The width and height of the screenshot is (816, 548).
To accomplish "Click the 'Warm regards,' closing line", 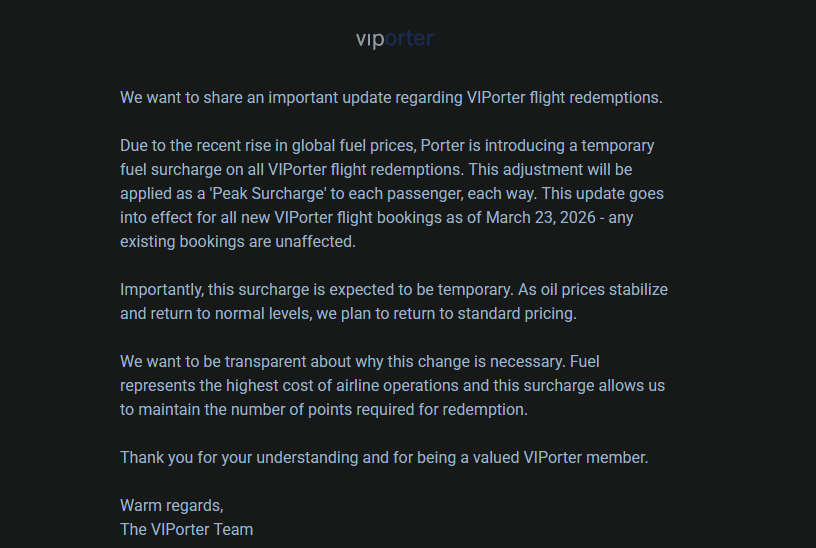I will point(172,506).
